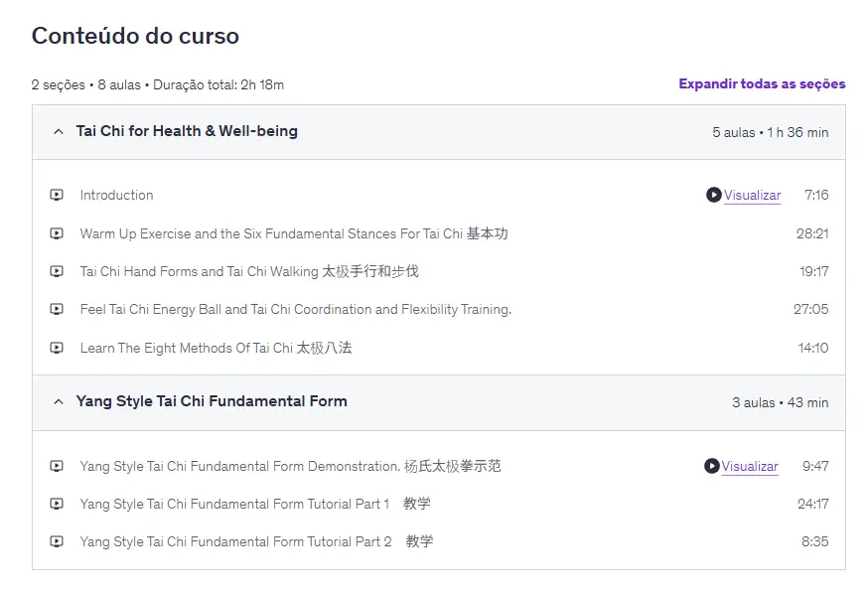Click the 2 seções • 8 aulas duration summary

[158, 84]
